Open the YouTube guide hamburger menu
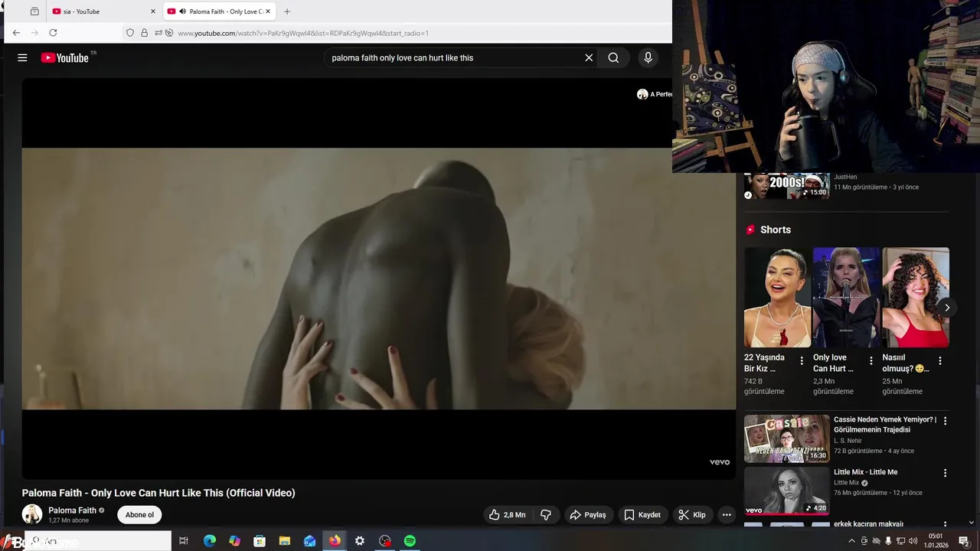This screenshot has width=980, height=551. (x=22, y=57)
